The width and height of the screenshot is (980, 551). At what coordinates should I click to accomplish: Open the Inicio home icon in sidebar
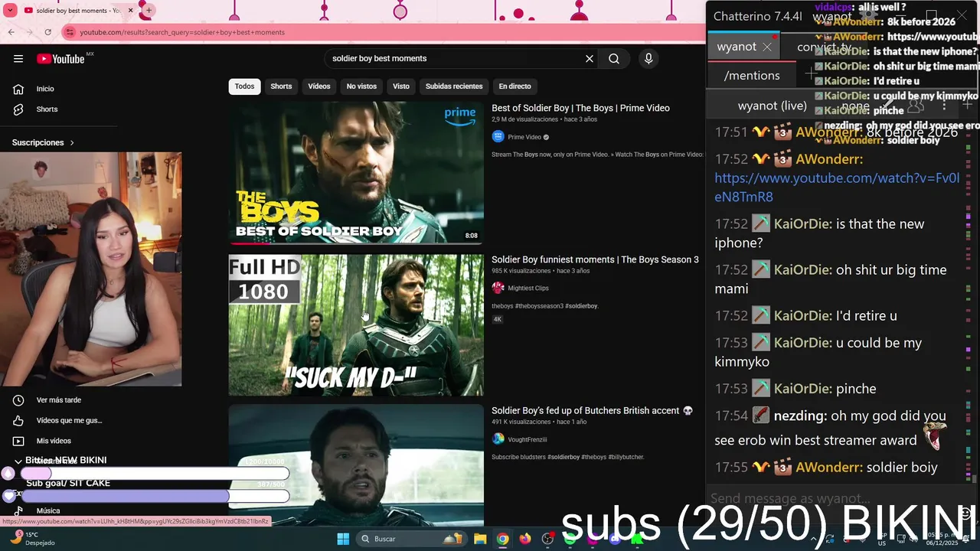18,89
